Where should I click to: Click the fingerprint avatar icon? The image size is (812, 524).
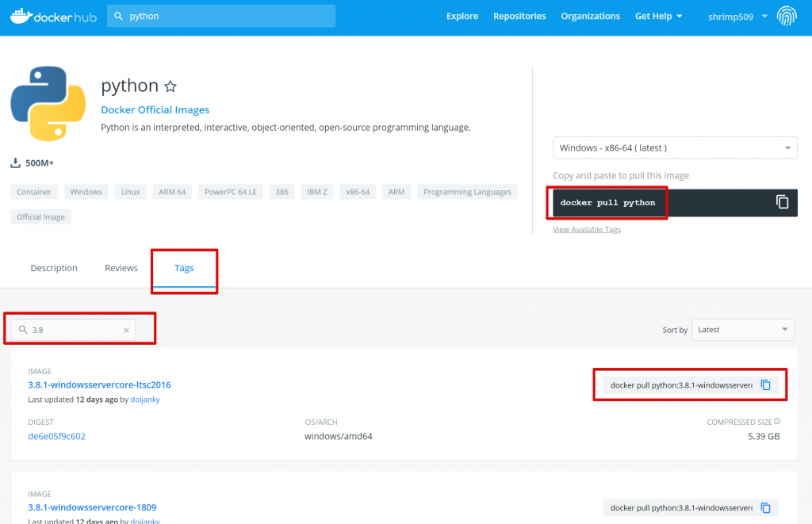(786, 16)
